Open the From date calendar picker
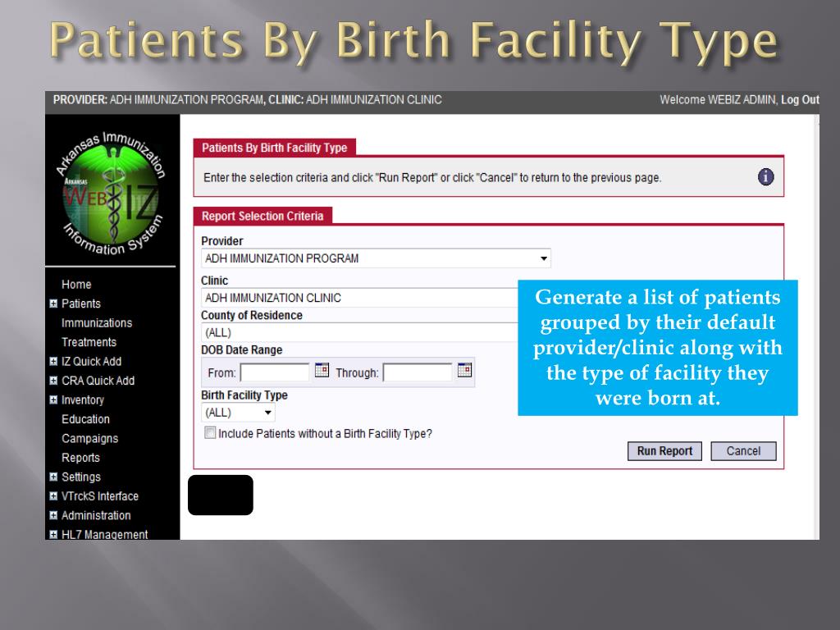This screenshot has height=630, width=840. click(x=322, y=370)
